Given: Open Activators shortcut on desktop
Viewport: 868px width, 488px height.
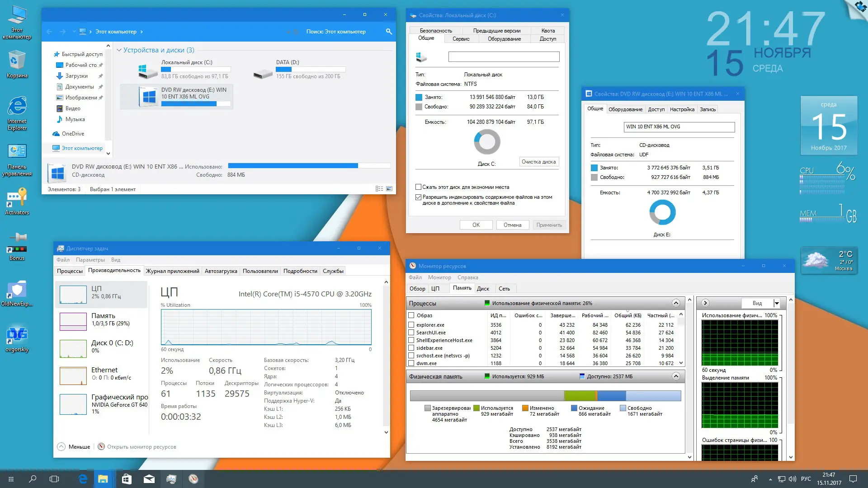Looking at the screenshot, I should tap(17, 198).
